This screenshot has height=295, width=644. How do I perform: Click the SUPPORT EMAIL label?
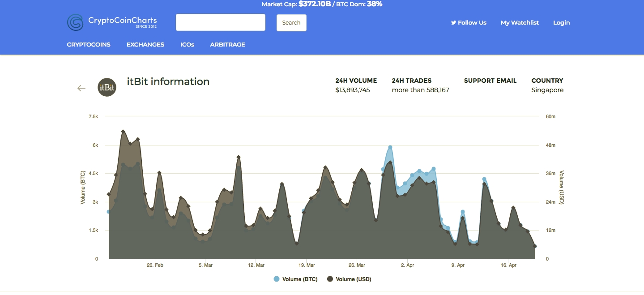[x=490, y=81]
